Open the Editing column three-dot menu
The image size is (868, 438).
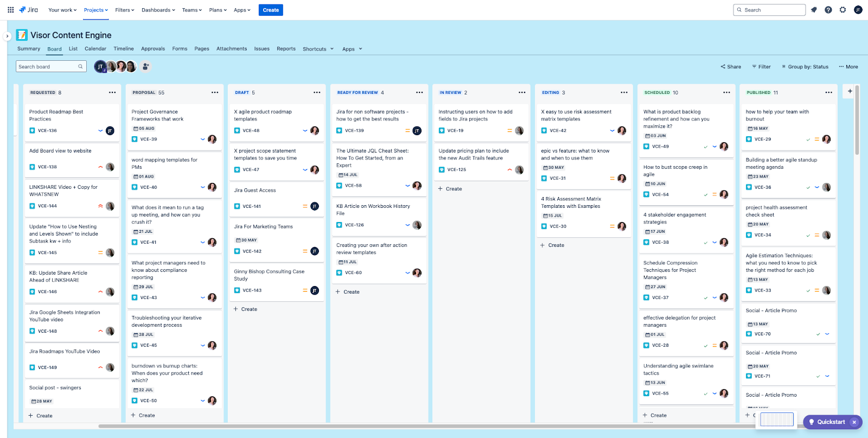tap(624, 92)
